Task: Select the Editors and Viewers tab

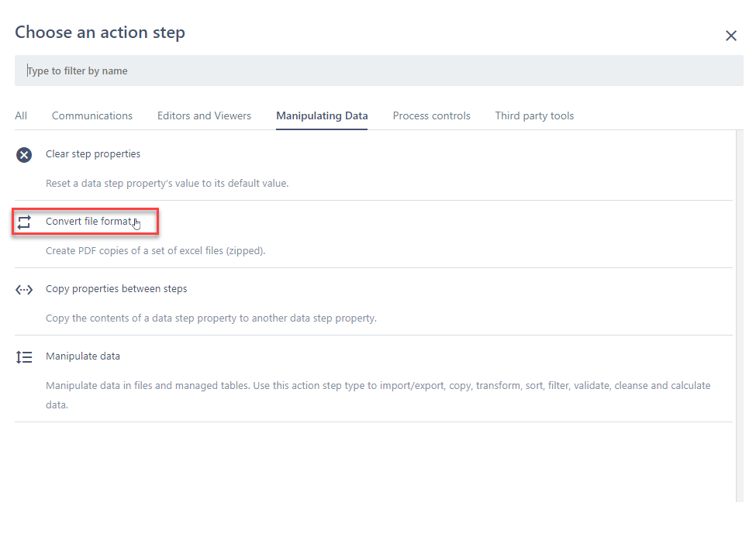Action: [204, 116]
